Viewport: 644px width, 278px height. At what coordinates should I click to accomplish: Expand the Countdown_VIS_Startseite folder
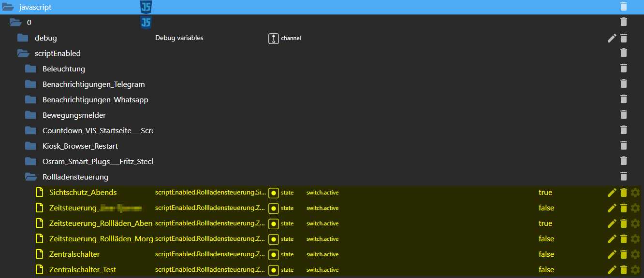pos(30,130)
